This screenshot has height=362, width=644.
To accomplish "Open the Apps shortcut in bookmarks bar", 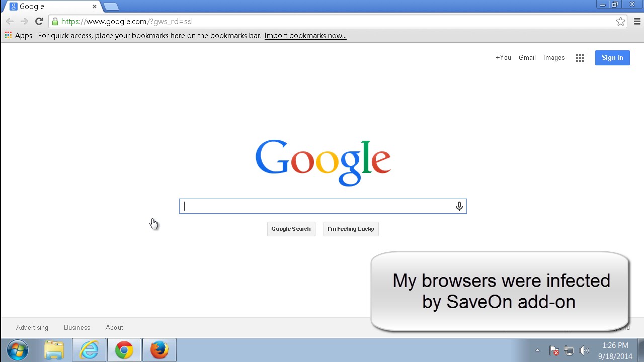I will [19, 36].
